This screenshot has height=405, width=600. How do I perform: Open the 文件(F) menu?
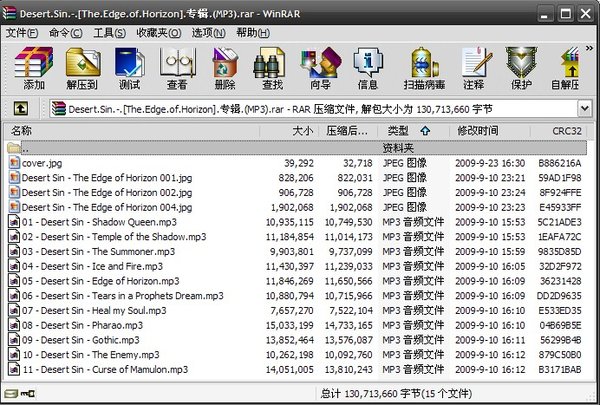point(21,33)
